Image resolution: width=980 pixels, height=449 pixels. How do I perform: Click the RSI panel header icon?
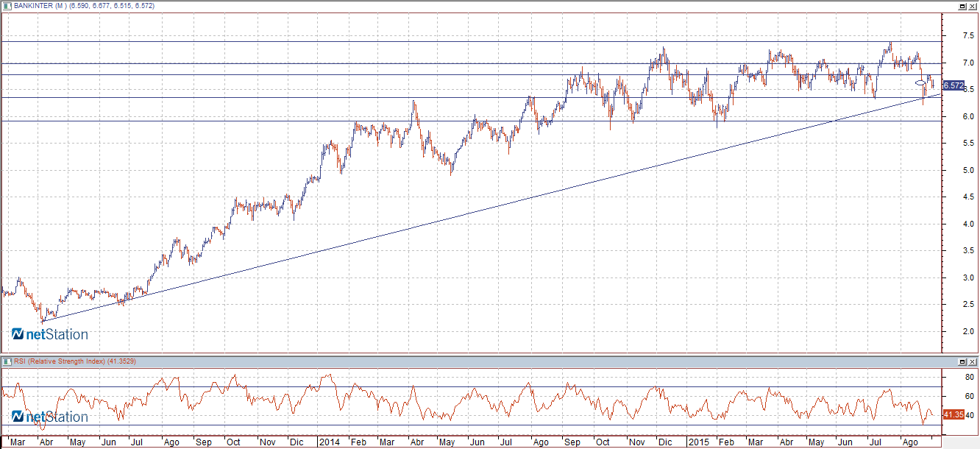pyautogui.click(x=7, y=361)
